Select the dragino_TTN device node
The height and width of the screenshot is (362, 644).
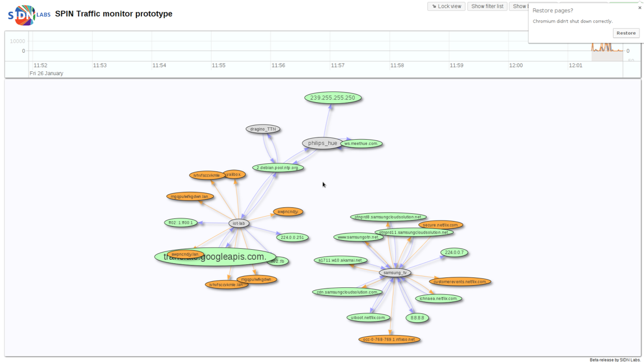[x=263, y=129]
